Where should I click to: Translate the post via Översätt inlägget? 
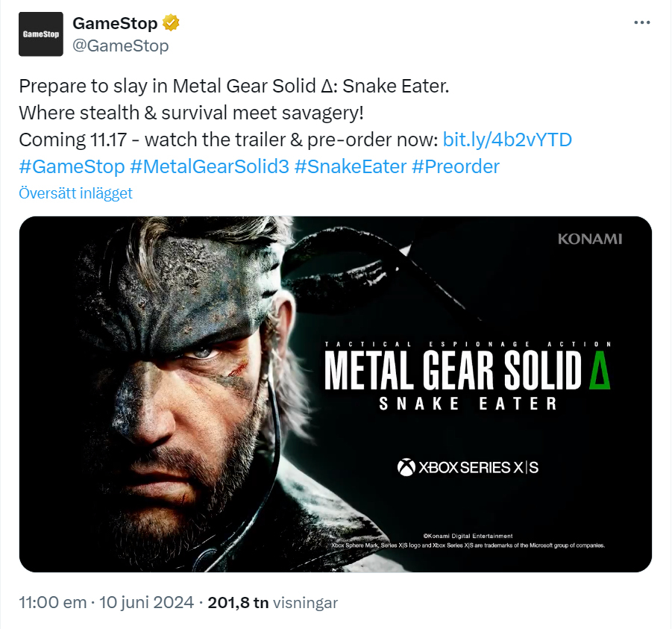click(75, 193)
